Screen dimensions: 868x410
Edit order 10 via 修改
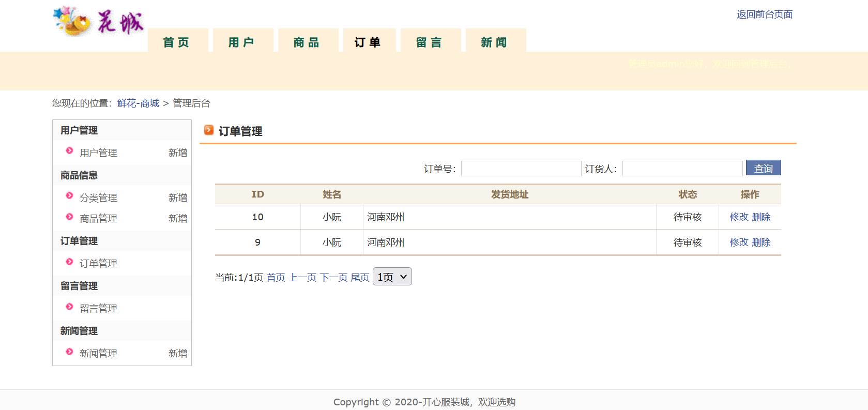point(739,217)
